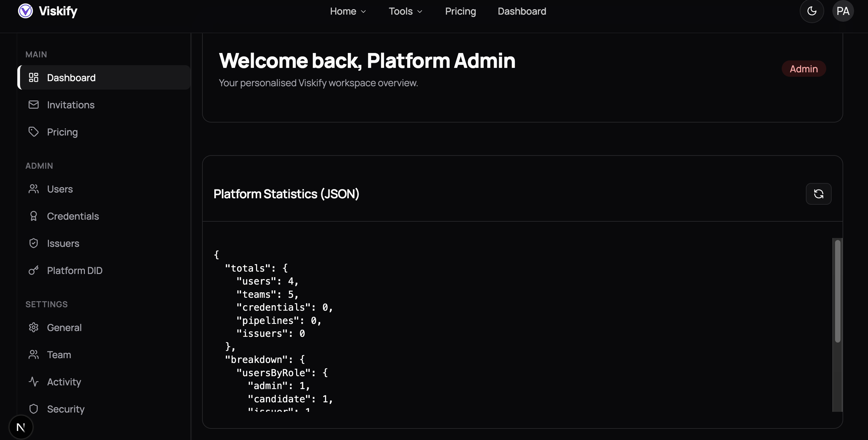Open Invitations in the sidebar

tap(104, 105)
